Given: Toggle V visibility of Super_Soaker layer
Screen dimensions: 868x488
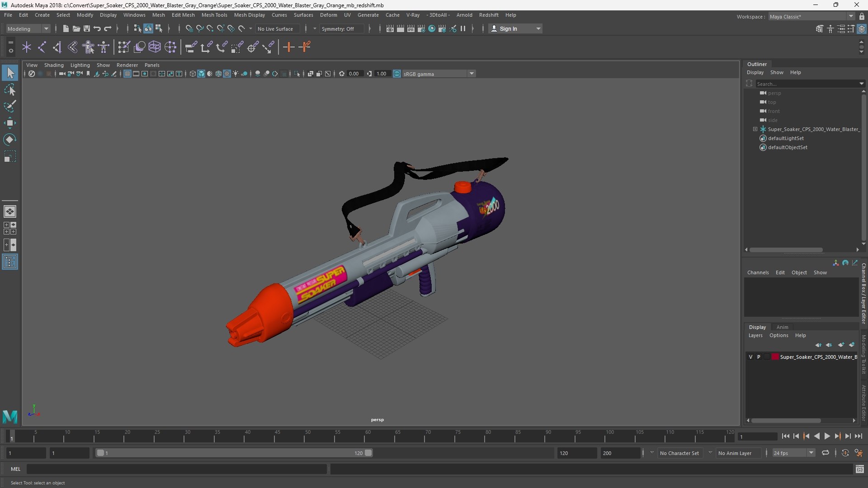Looking at the screenshot, I should click(751, 357).
